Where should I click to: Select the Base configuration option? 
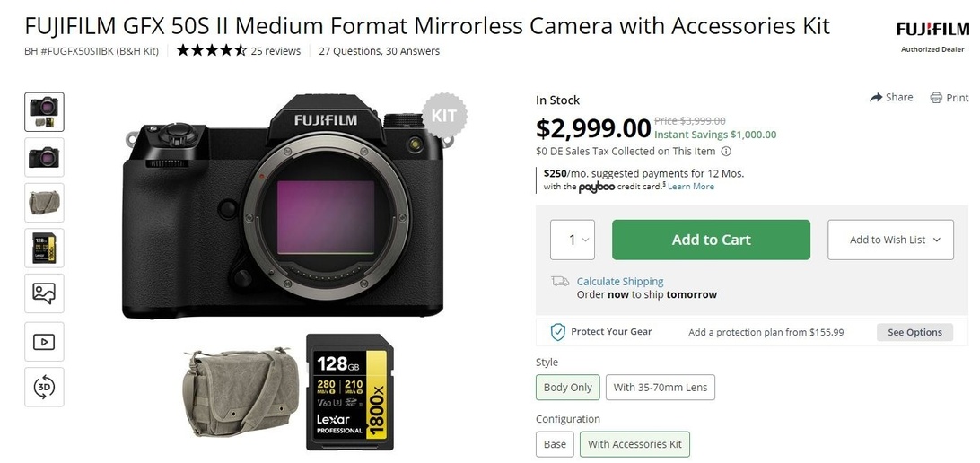pos(555,444)
